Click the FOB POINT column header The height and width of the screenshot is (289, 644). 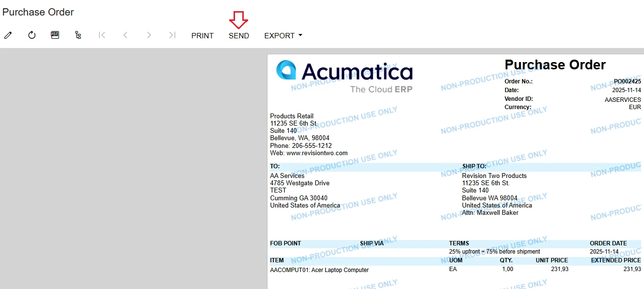285,243
